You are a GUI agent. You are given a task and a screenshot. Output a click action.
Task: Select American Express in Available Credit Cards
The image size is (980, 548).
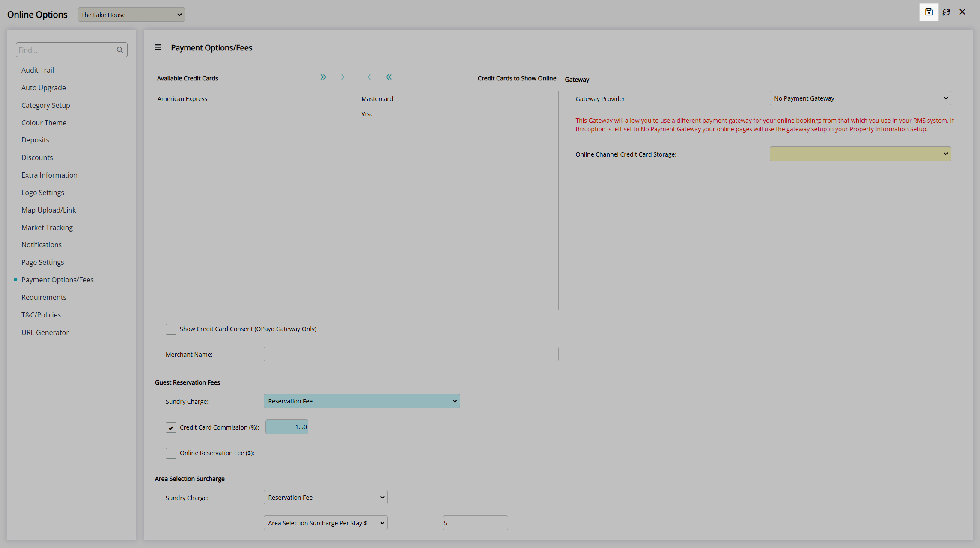coord(254,98)
